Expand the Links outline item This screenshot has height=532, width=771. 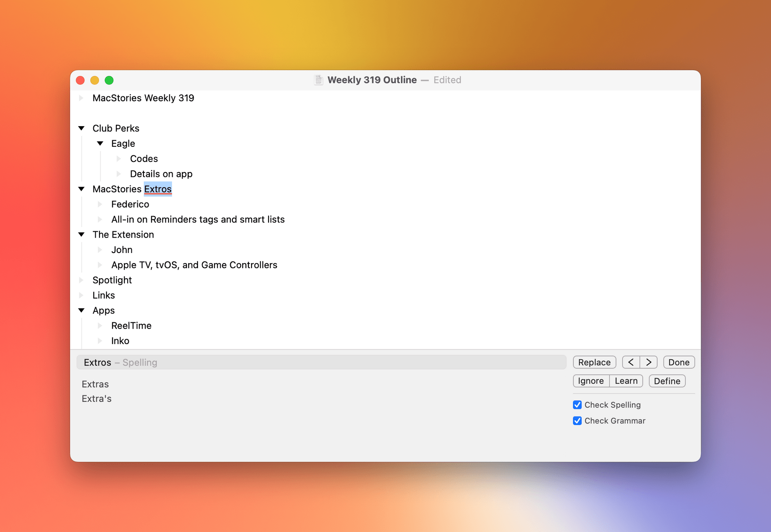pyautogui.click(x=84, y=295)
